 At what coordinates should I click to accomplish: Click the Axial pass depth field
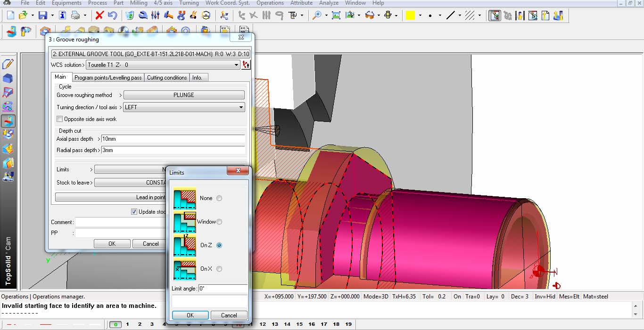[173, 139]
